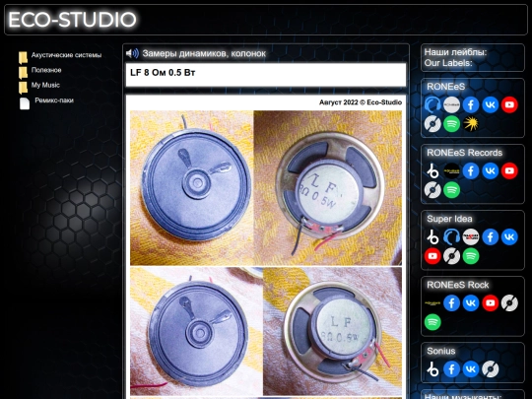Click the disc icon under RONEeS

[432, 124]
